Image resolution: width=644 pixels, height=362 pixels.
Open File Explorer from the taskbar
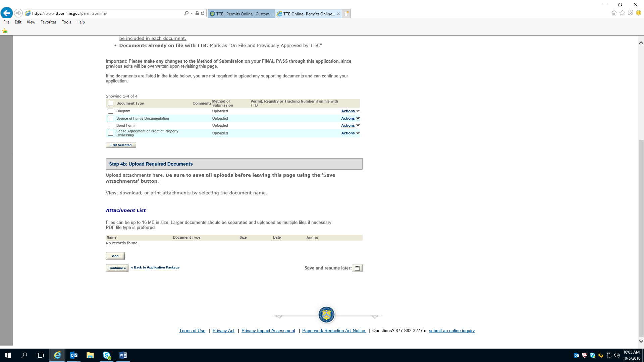[90, 355]
